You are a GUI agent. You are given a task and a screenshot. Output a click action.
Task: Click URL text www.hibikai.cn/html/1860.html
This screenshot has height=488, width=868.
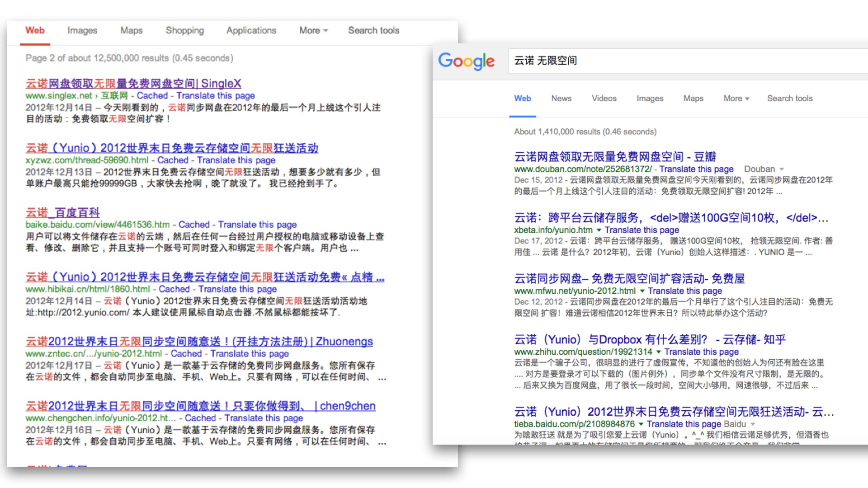[88, 289]
